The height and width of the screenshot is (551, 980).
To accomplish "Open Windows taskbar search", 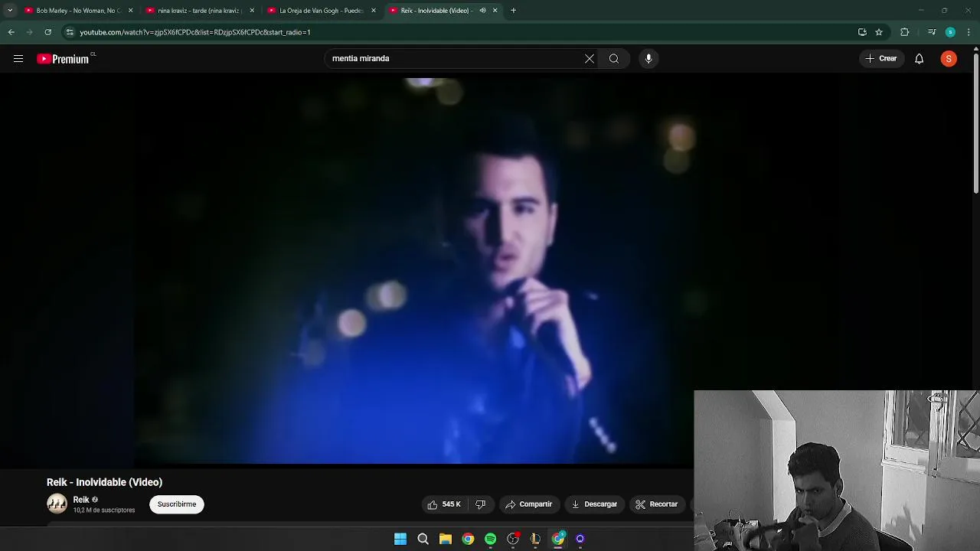I will point(423,539).
